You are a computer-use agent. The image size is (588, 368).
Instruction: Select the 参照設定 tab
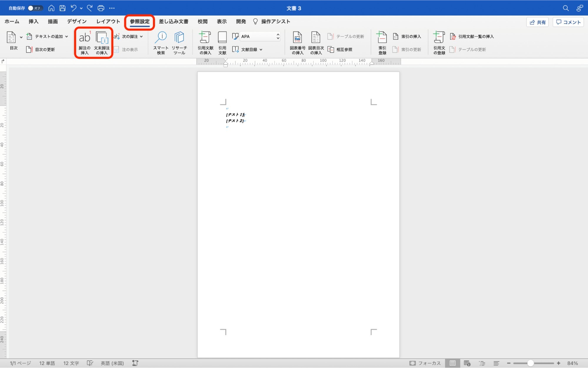tap(140, 21)
